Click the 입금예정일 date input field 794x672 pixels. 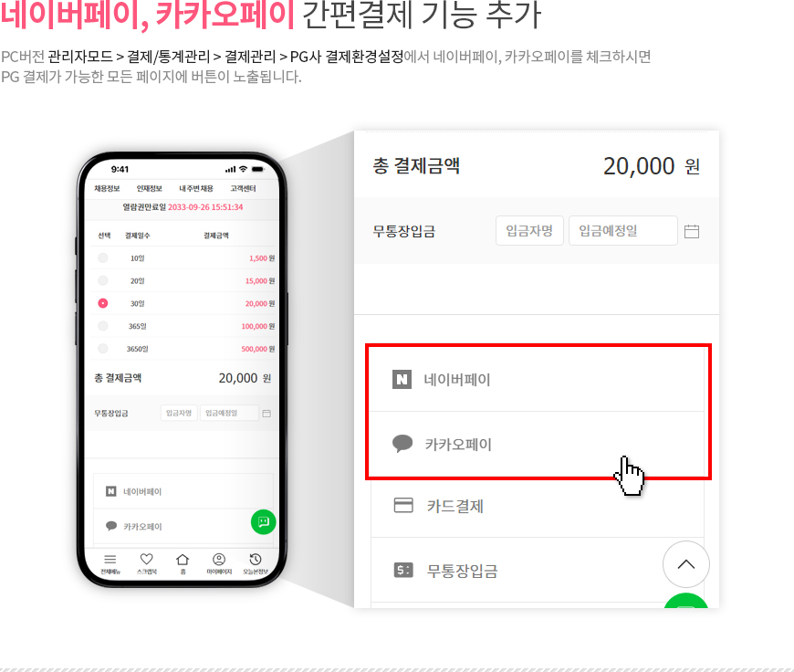point(622,231)
